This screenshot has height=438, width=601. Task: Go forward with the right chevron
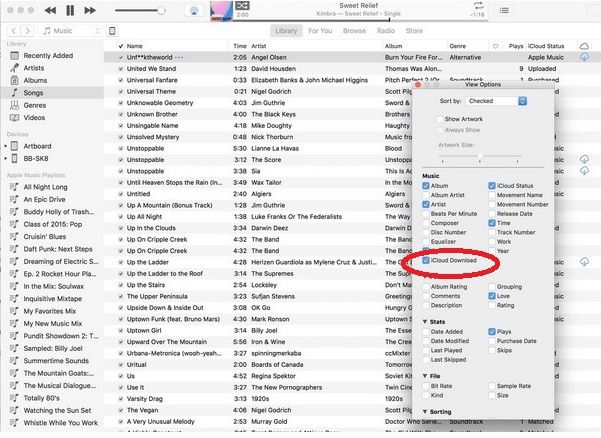tap(27, 31)
